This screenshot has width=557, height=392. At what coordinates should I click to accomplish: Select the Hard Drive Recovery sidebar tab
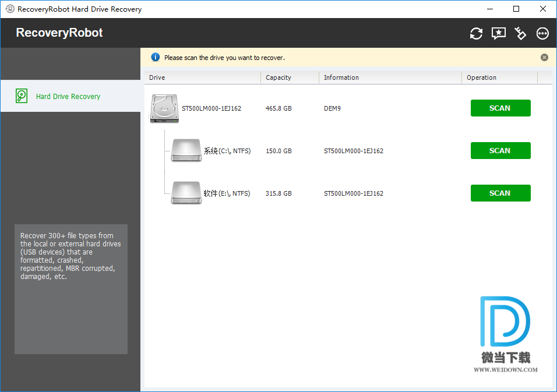click(70, 96)
